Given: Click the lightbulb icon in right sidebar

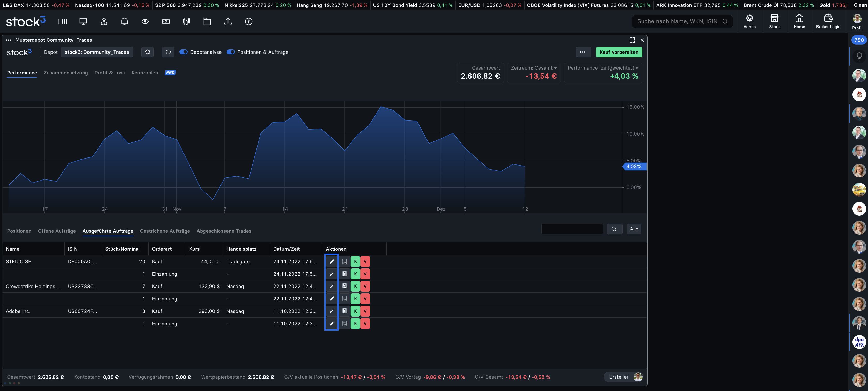Looking at the screenshot, I should click(x=859, y=57).
